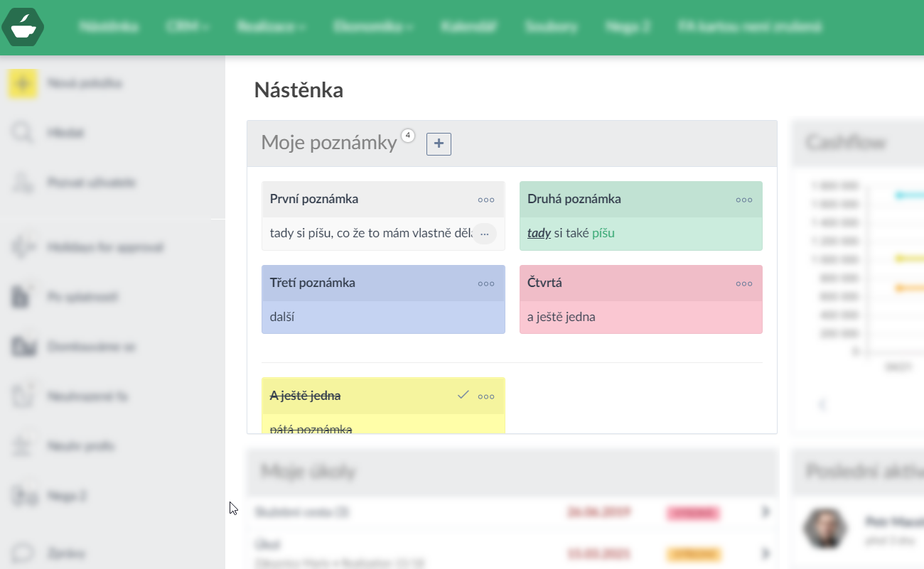This screenshot has height=569, width=924.
Task: Add a new note with plus button
Action: 439,144
